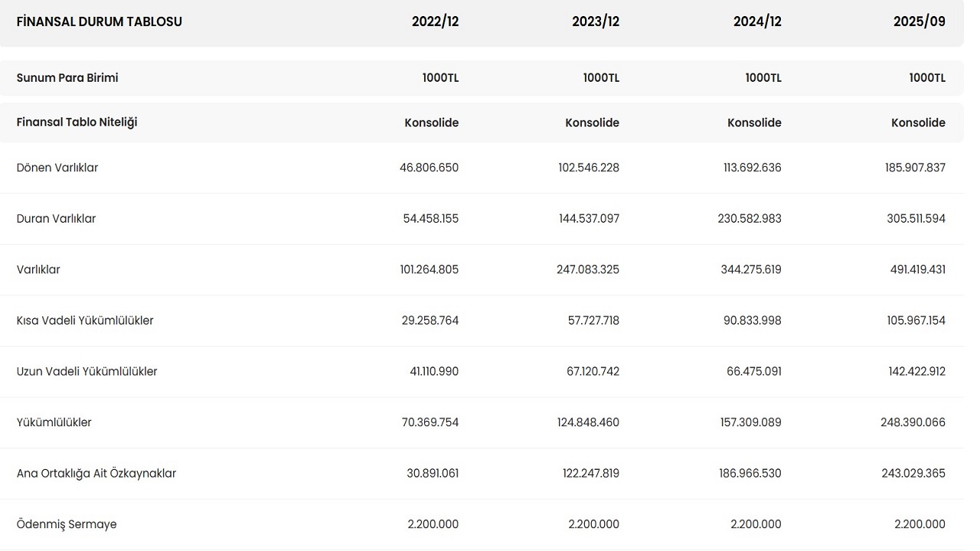Select the 2023/12 period column header

[595, 21]
